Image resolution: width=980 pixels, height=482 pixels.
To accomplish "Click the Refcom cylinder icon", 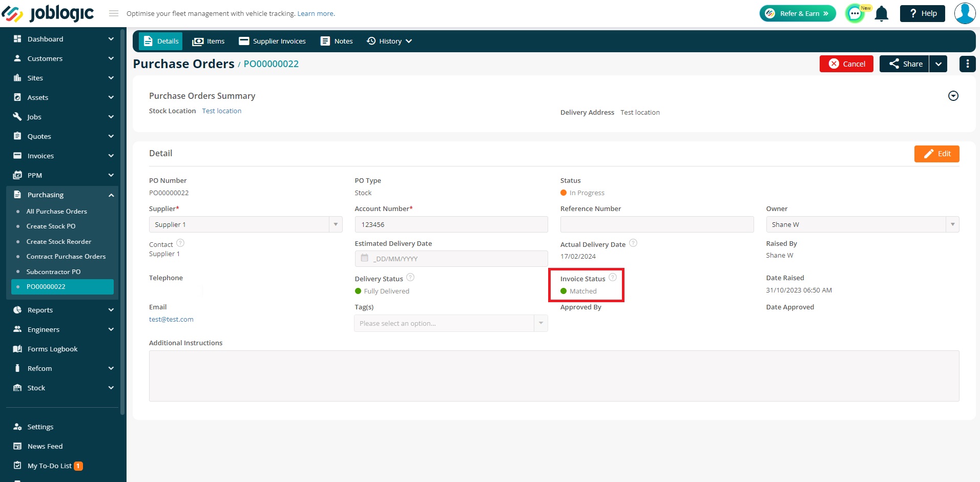I will pyautogui.click(x=17, y=368).
